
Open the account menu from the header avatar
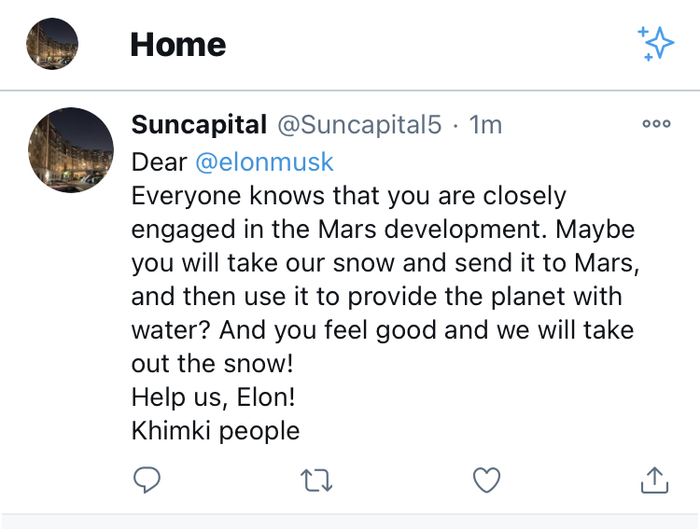(53, 43)
